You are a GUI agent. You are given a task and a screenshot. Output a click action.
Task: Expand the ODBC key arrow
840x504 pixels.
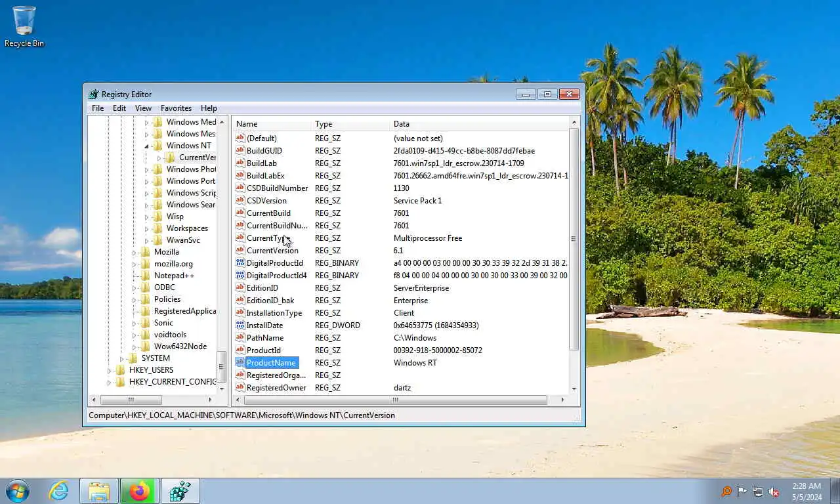click(x=135, y=287)
